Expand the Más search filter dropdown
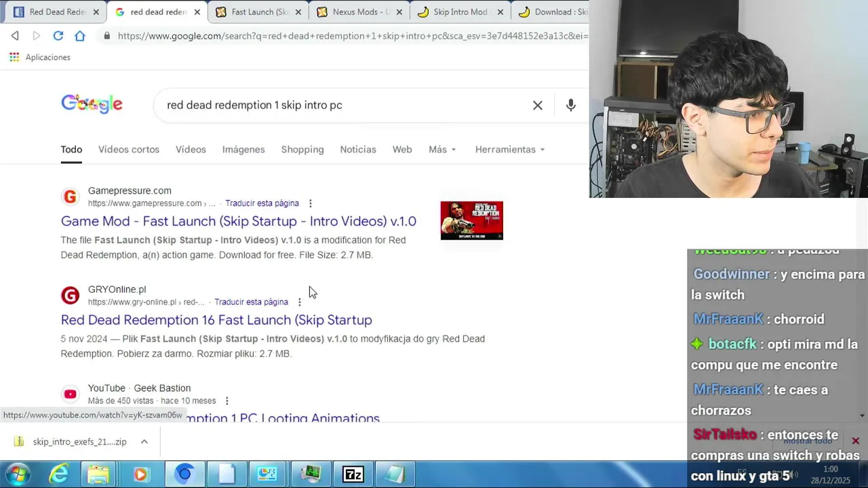 pyautogui.click(x=442, y=150)
